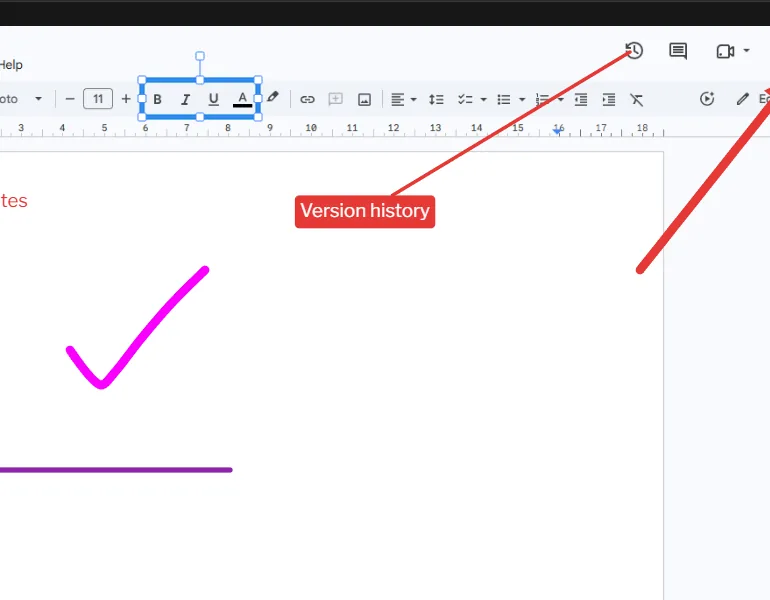Screen dimensions: 770x600
Task: Clear formatting with the crossed T icon
Action: 636,100
